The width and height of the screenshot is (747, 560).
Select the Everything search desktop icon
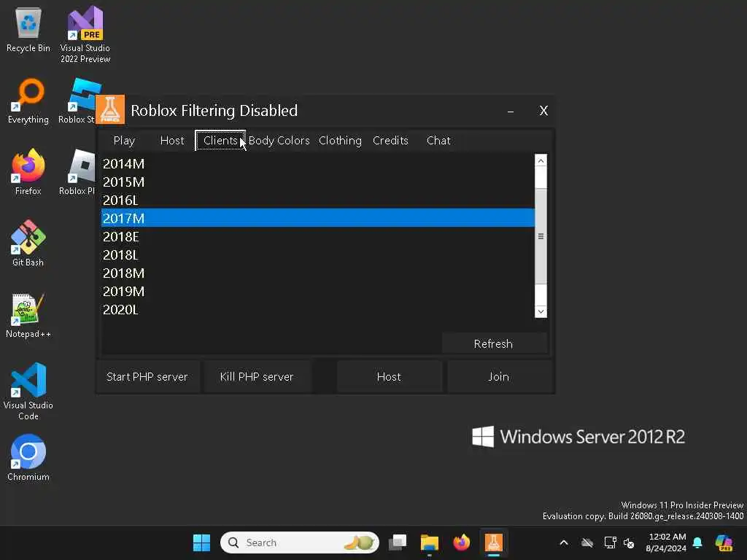click(28, 101)
